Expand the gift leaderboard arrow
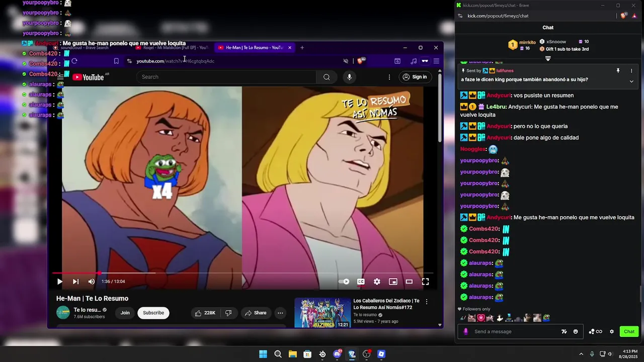Viewport: 644px width, 362px height. (x=548, y=58)
